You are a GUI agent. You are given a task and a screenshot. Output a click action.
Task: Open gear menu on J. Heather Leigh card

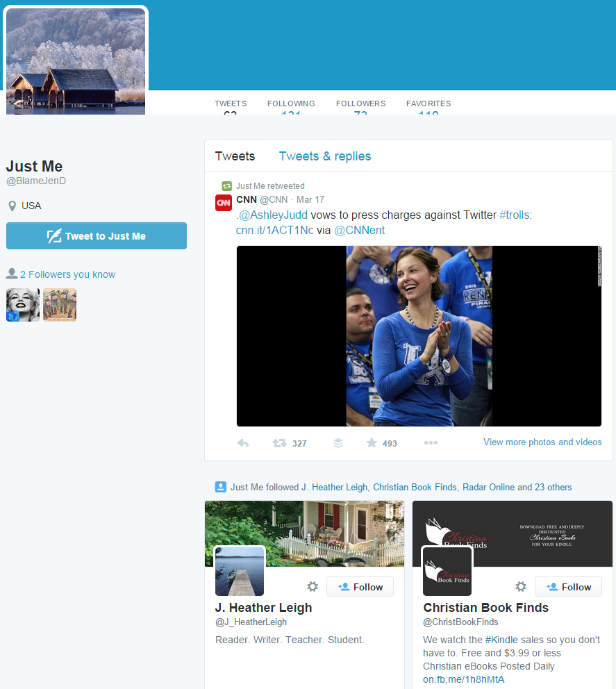coord(313,587)
